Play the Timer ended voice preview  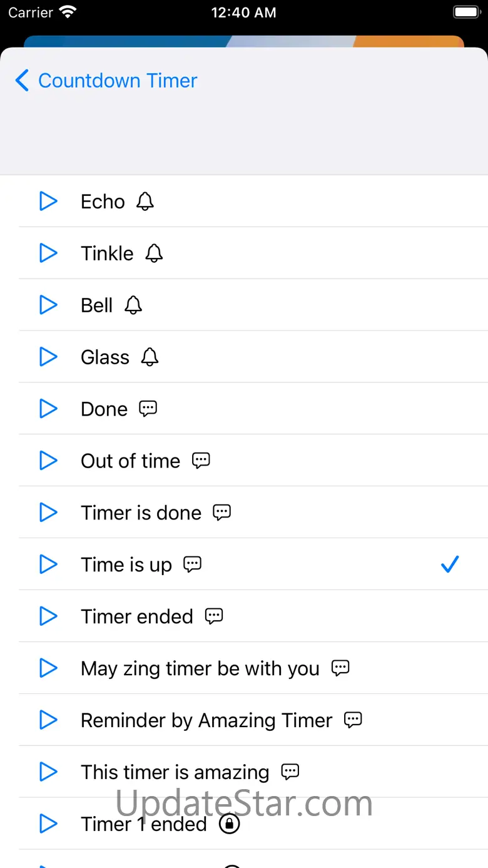[48, 617]
